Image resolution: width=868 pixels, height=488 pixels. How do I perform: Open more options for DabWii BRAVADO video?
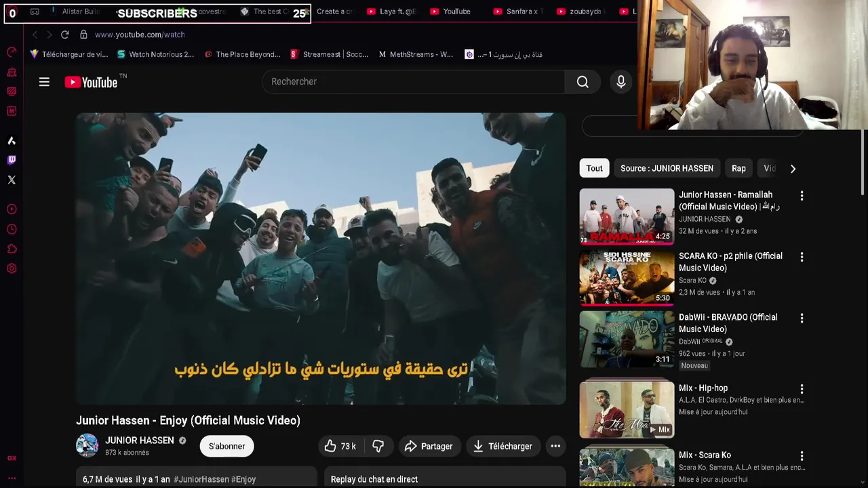click(x=802, y=318)
